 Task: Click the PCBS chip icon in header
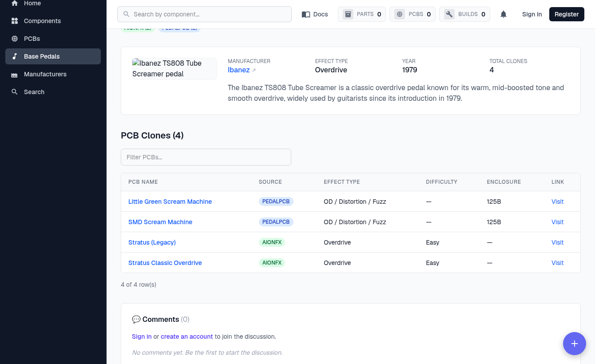[x=400, y=14]
